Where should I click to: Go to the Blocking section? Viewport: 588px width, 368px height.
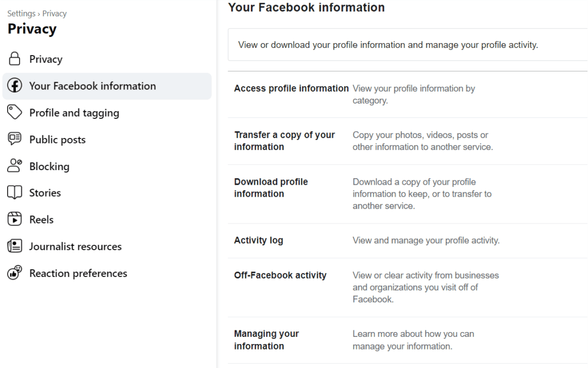coord(49,166)
